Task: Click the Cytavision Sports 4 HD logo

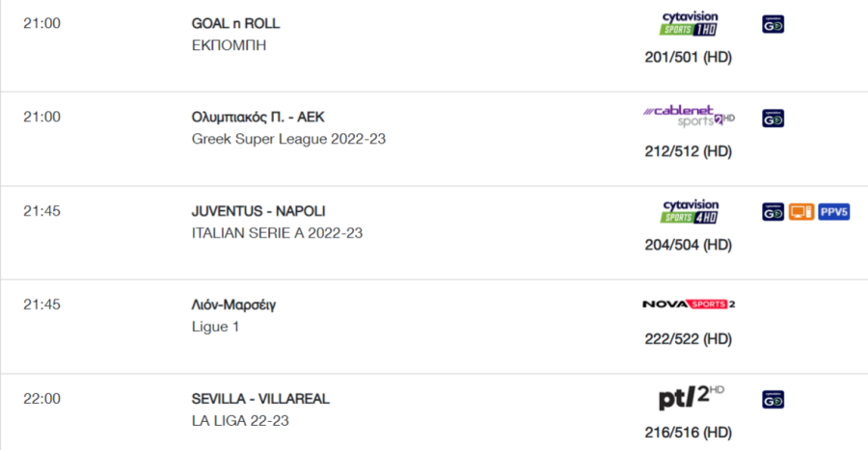Action: coord(689,212)
